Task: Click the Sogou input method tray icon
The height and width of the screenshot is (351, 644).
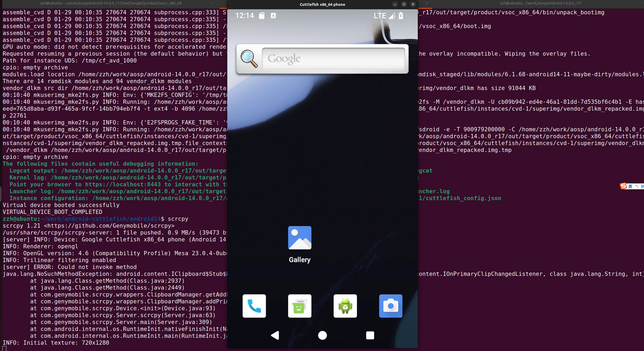Action: [623, 186]
